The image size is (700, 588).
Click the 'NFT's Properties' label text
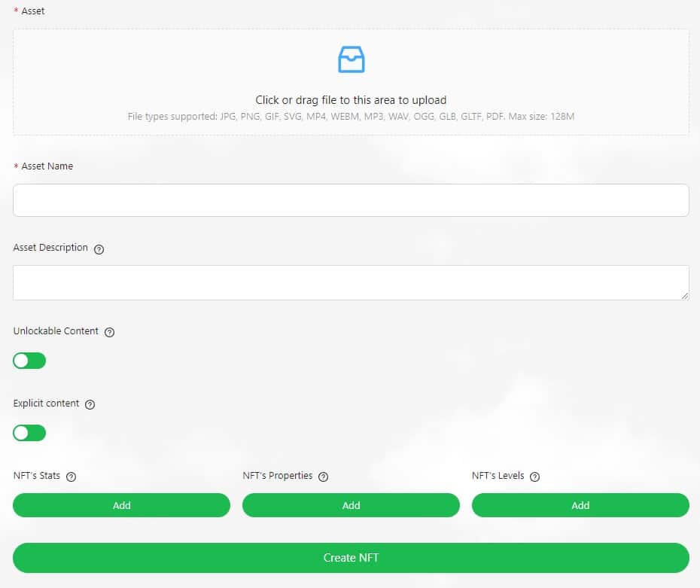pyautogui.click(x=278, y=476)
